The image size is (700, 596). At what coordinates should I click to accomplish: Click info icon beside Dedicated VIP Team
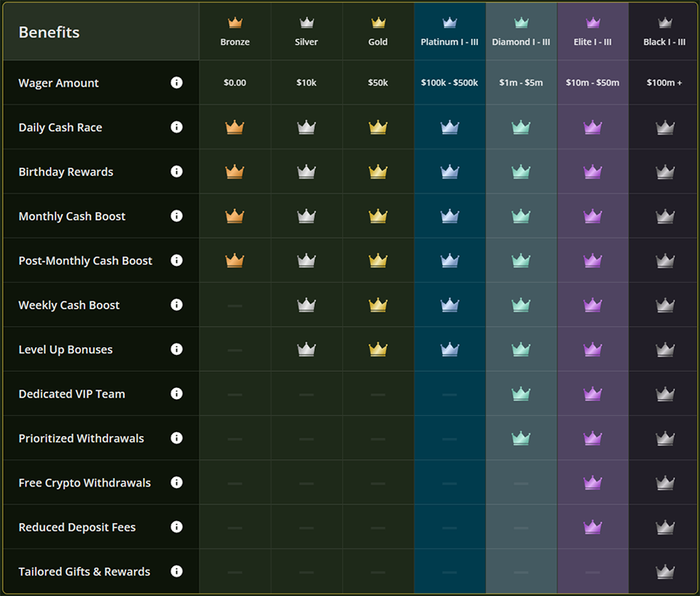[176, 394]
